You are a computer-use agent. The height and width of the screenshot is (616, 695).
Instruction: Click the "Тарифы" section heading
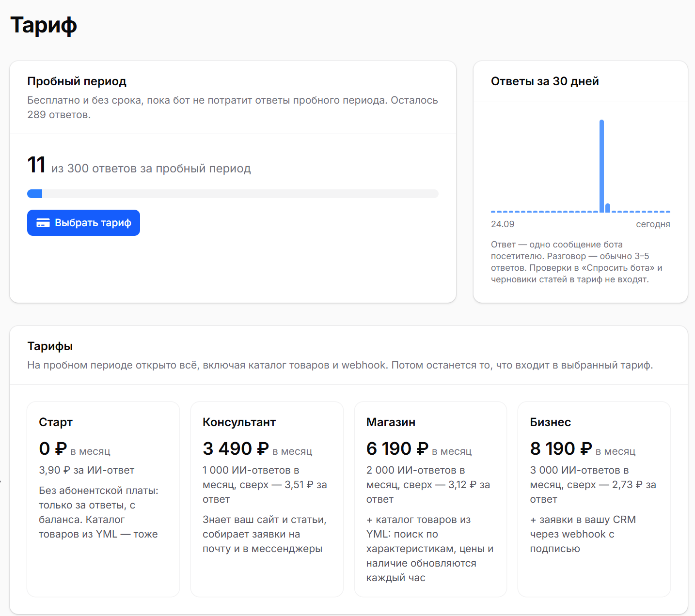[x=50, y=346]
